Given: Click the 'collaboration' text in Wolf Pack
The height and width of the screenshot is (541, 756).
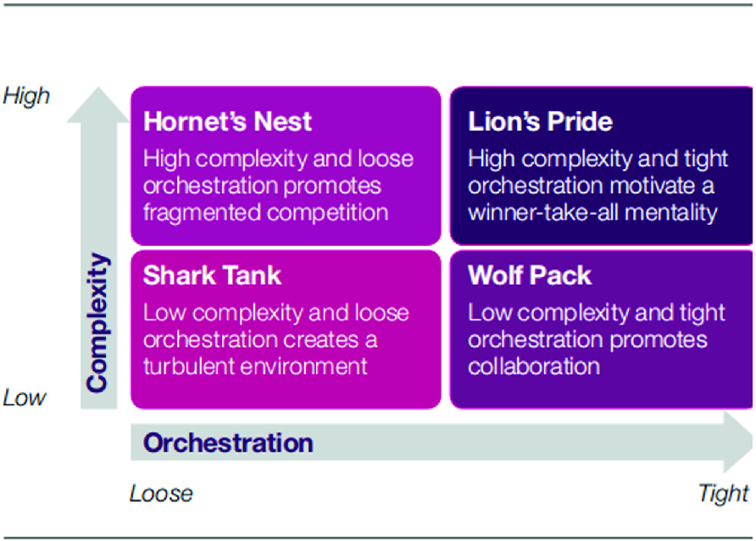Looking at the screenshot, I should pyautogui.click(x=534, y=366).
